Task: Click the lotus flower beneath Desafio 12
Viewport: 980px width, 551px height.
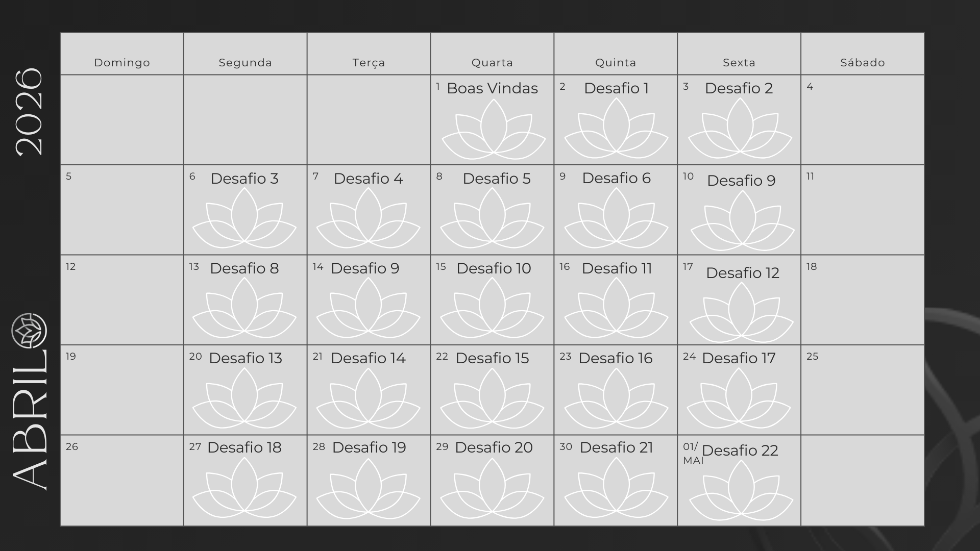Action: click(x=741, y=313)
